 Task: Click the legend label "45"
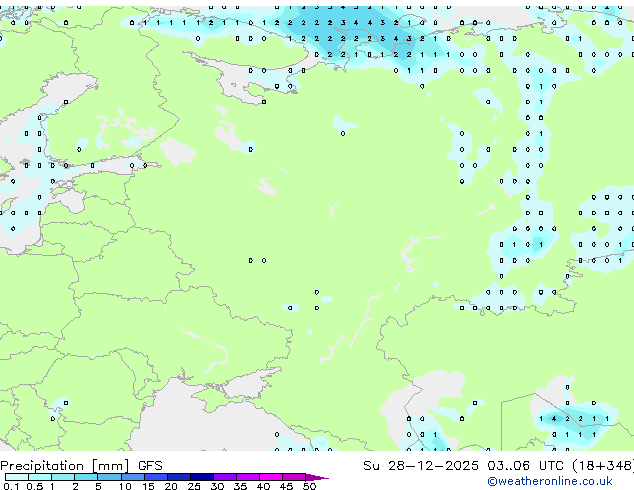click(286, 486)
